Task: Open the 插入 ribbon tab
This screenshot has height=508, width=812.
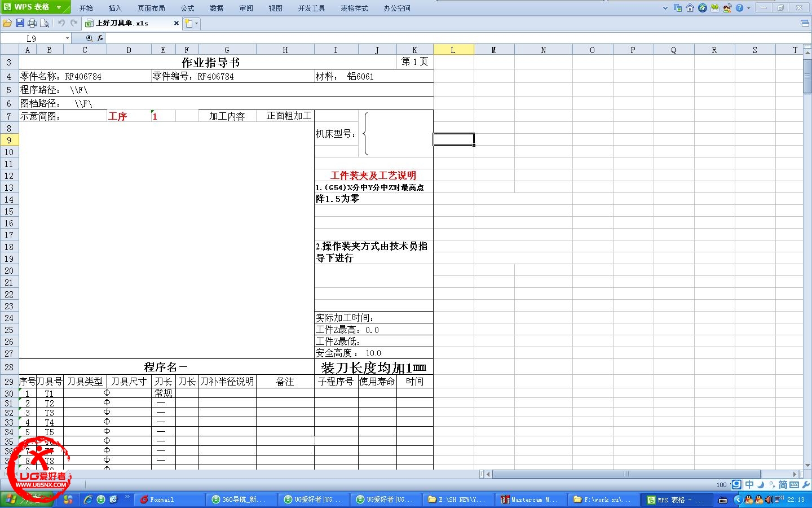Action: pos(115,8)
